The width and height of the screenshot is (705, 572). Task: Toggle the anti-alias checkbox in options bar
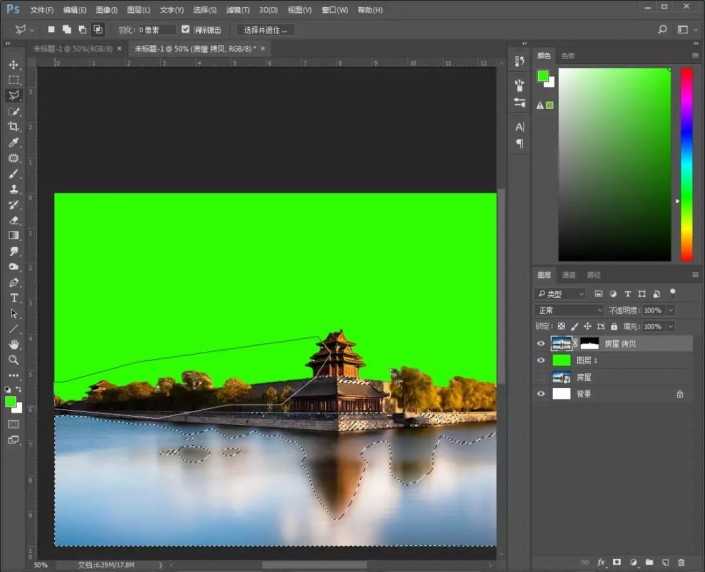tap(185, 30)
